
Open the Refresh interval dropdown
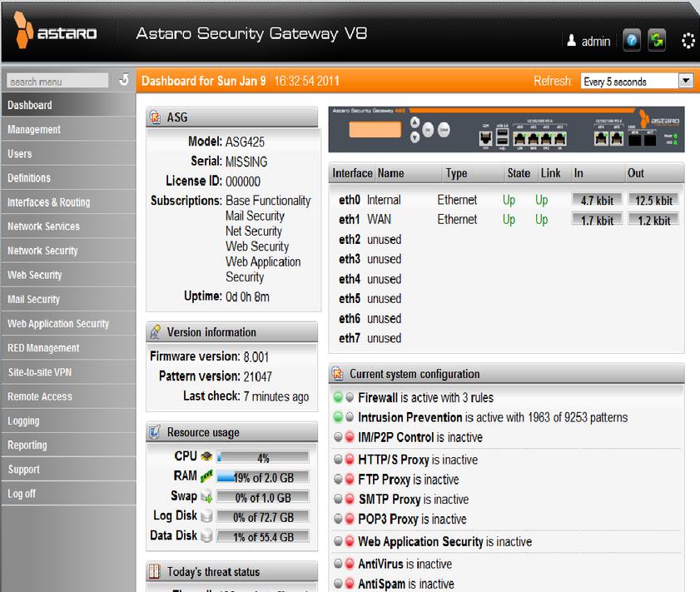686,81
